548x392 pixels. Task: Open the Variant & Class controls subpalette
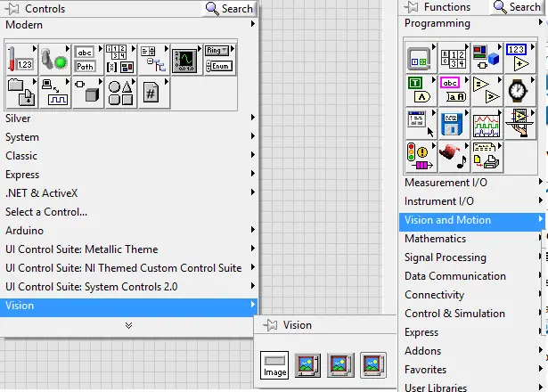(x=87, y=93)
